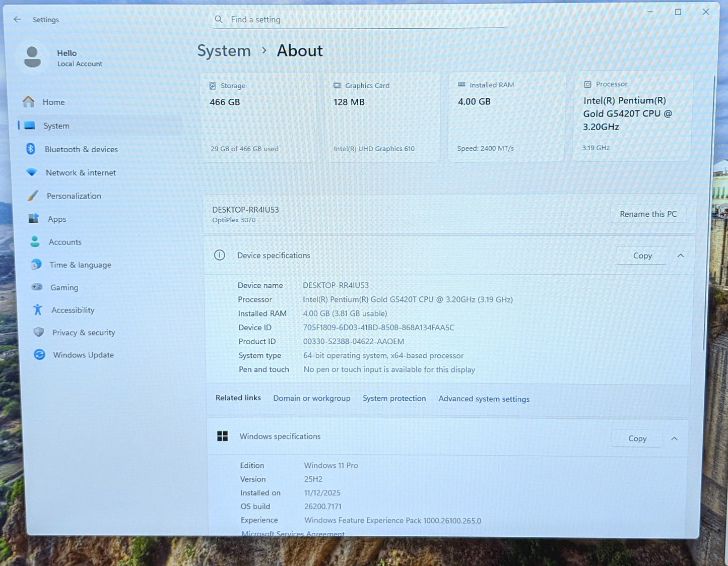Click the Rename this PC button
Screen dimensions: 728x566
tap(648, 214)
